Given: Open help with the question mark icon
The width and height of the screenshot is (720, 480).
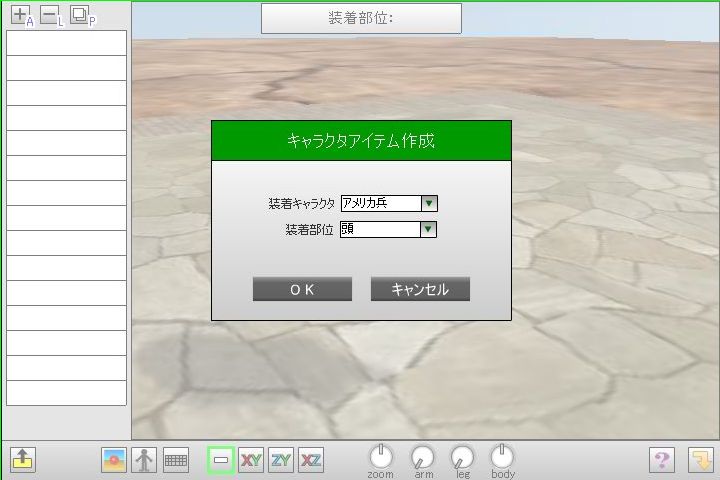Looking at the screenshot, I should click(x=662, y=460).
